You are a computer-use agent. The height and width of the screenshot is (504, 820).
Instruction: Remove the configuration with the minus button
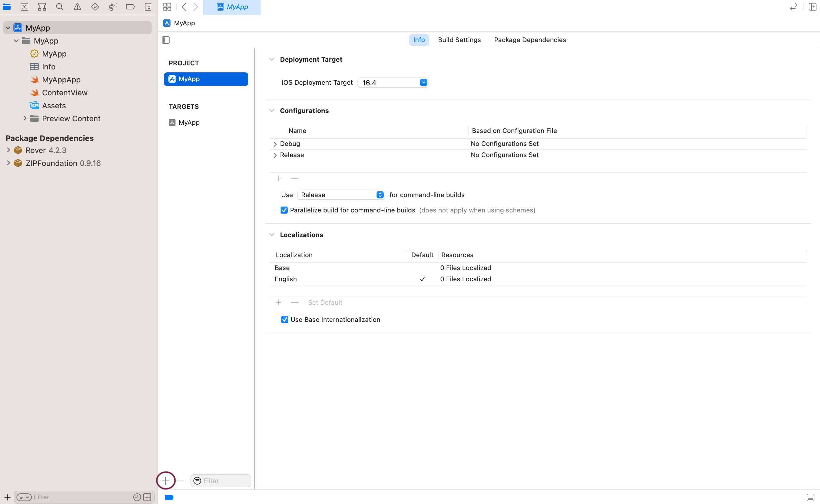pos(294,178)
